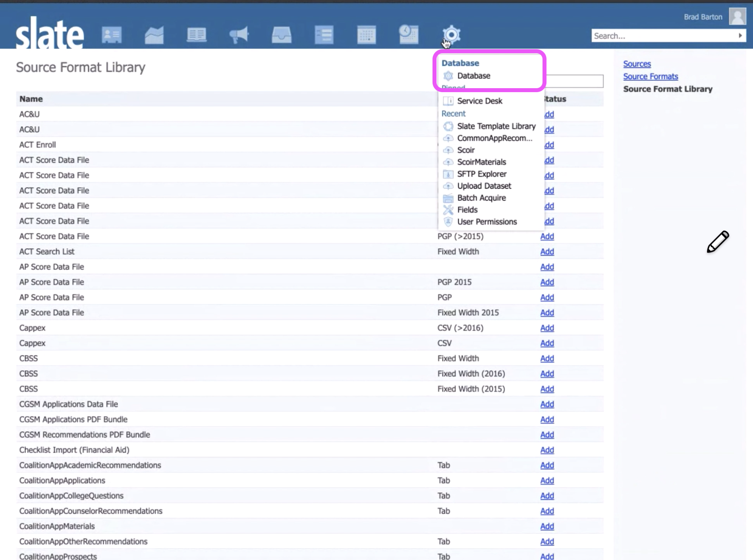Click Add for ACT Score Data File PGP (>2015)
Image resolution: width=753 pixels, height=560 pixels.
[547, 236]
